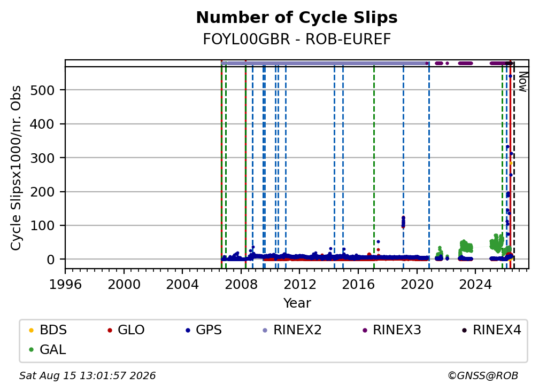
Task: Click the GPS blue legend marker
Action: 188,331
